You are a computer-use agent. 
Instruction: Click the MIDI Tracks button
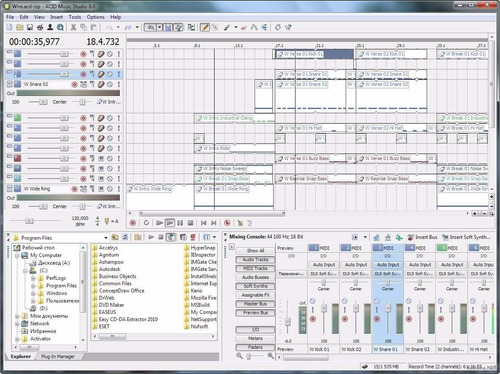coord(255,268)
